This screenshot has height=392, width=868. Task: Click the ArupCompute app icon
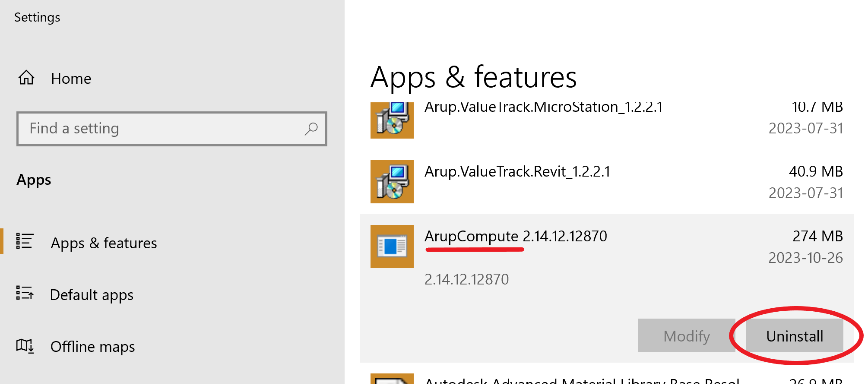point(392,247)
